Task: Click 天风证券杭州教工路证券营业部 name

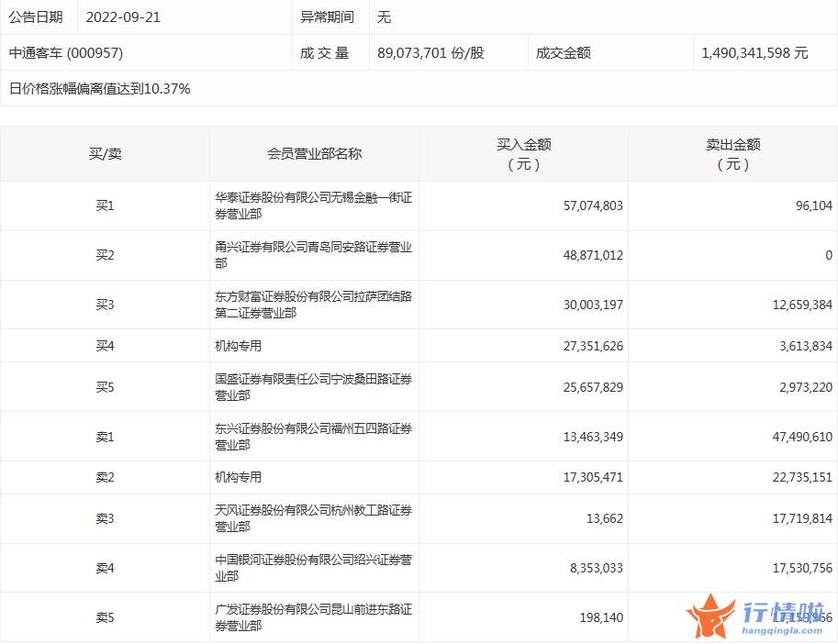Action: 314,518
